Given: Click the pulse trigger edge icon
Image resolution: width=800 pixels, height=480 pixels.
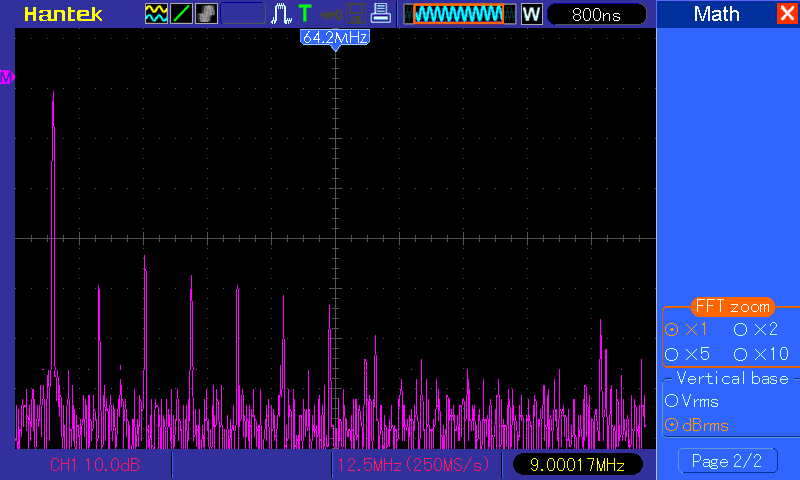Looking at the screenshot, I should point(281,14).
